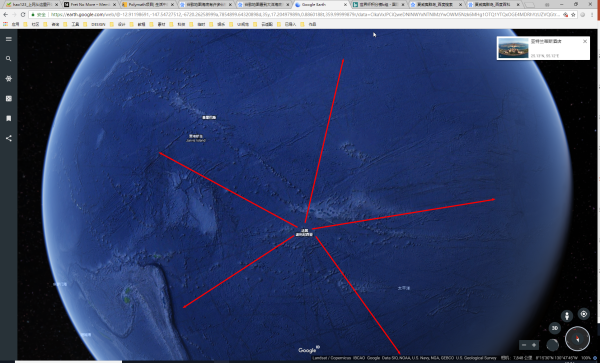Click the mini globe overview
Screen dimensions: 600x363
click(x=552, y=345)
